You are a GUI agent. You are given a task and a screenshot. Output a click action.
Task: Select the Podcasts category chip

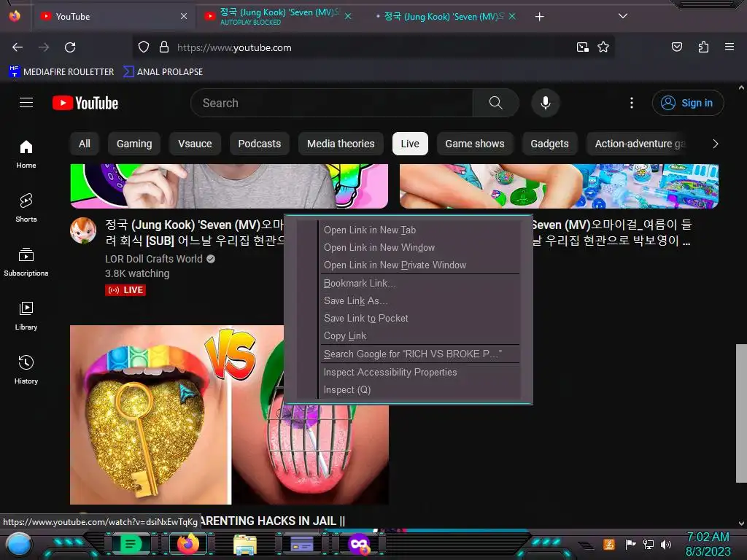pyautogui.click(x=260, y=144)
